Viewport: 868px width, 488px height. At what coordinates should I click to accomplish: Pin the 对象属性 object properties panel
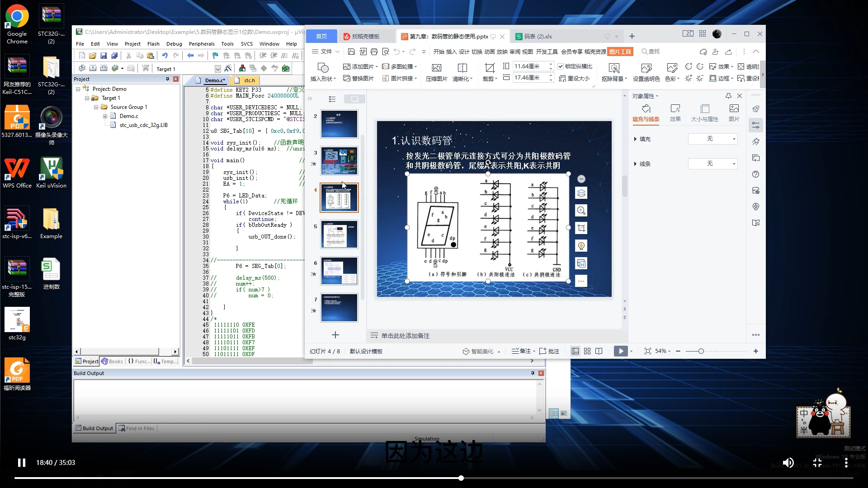(728, 96)
